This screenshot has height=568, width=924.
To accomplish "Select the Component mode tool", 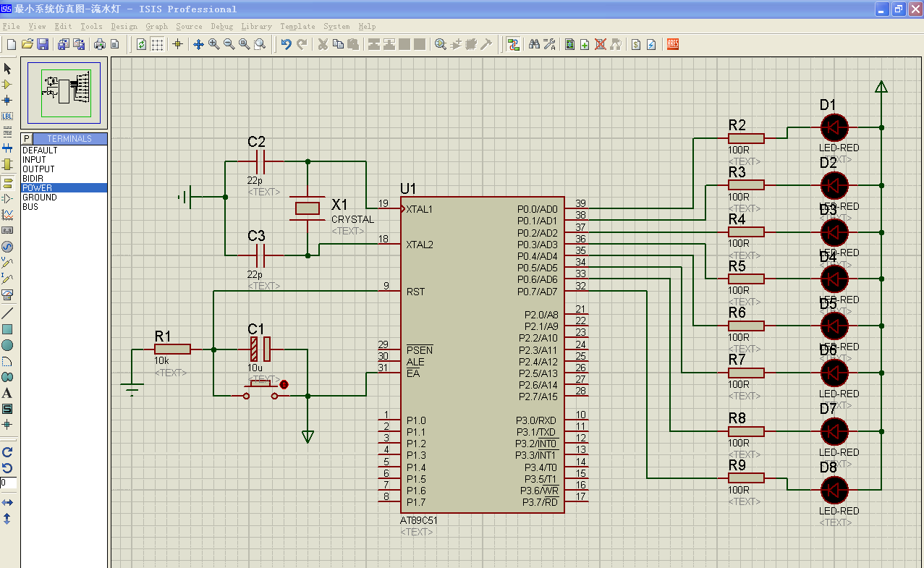I will tap(7, 85).
